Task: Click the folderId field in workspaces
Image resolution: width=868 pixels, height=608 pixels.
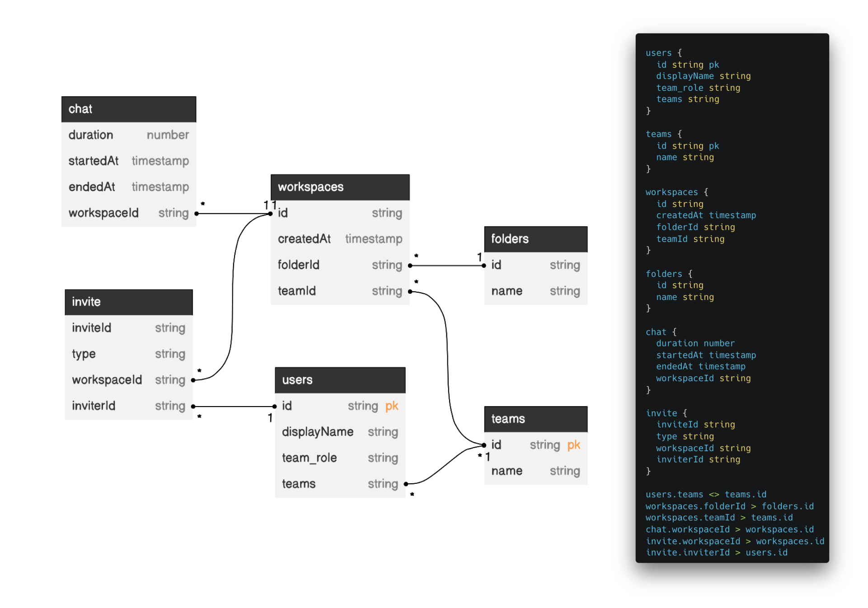Action: tap(298, 265)
